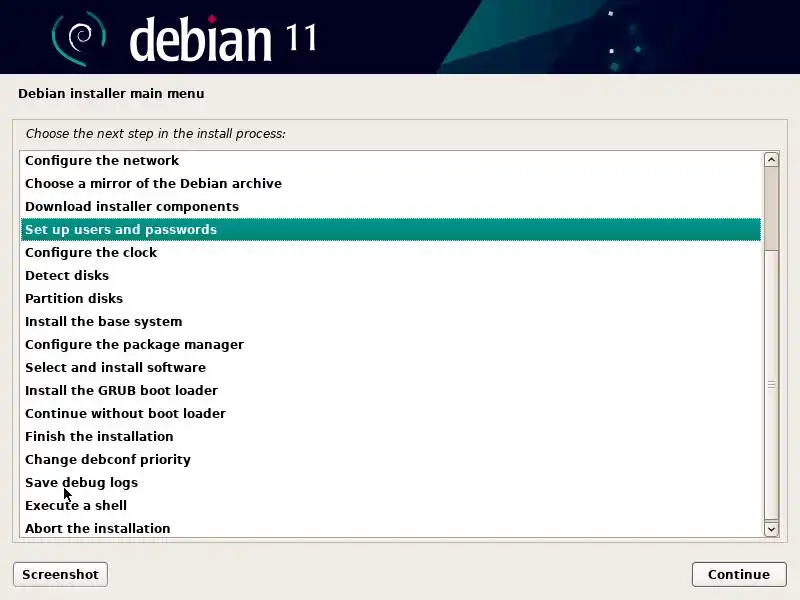Select Configure the clock
800x600 pixels.
[x=391, y=252]
